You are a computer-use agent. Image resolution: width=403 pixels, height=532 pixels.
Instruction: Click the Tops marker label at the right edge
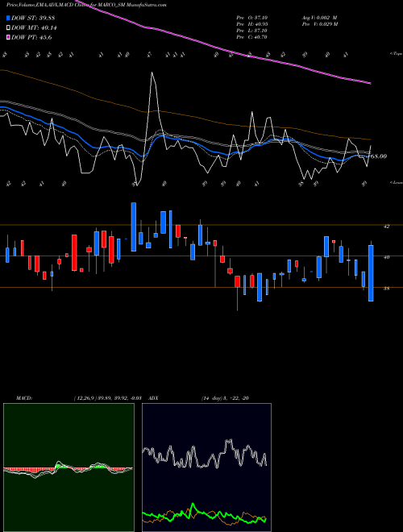396,54
